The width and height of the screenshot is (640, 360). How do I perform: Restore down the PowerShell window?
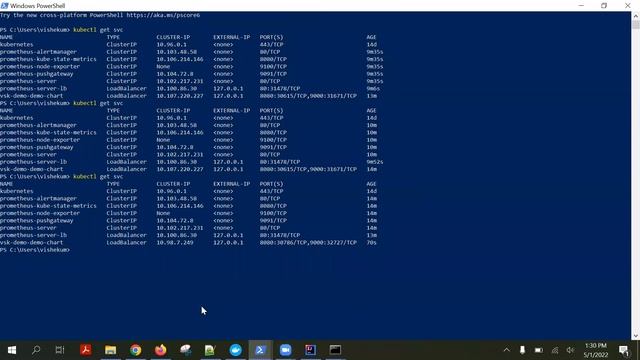(x=604, y=6)
